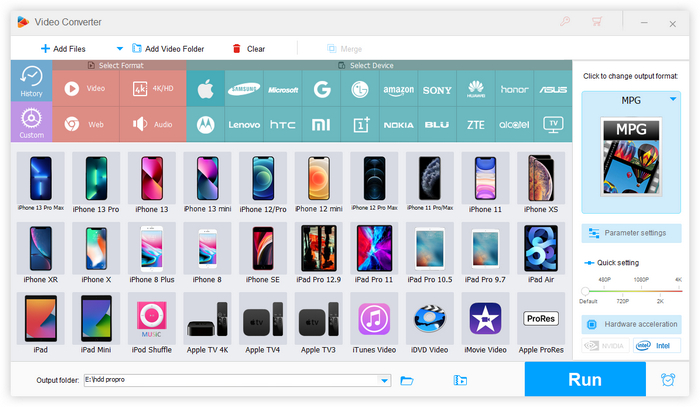The height and width of the screenshot is (407, 700).
Task: Select the Apple ProRes preset
Action: coord(541,323)
